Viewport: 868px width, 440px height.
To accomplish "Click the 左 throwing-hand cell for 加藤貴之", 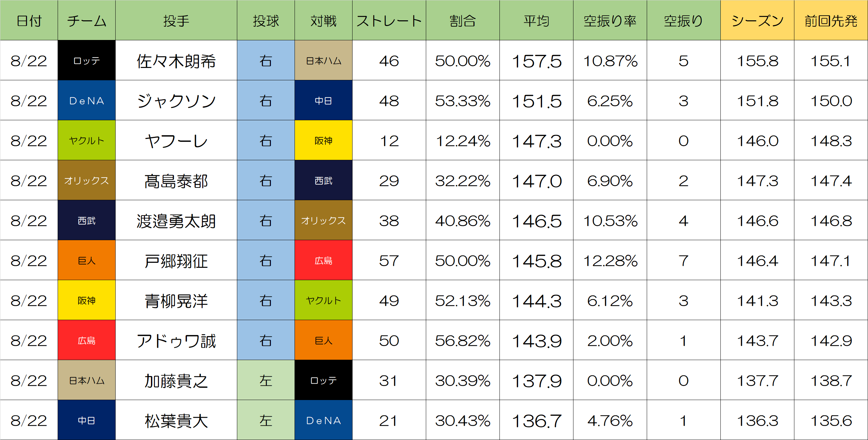I will tap(266, 381).
